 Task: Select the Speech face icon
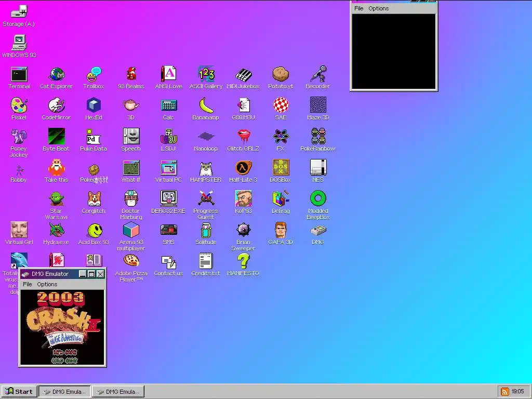click(x=131, y=140)
